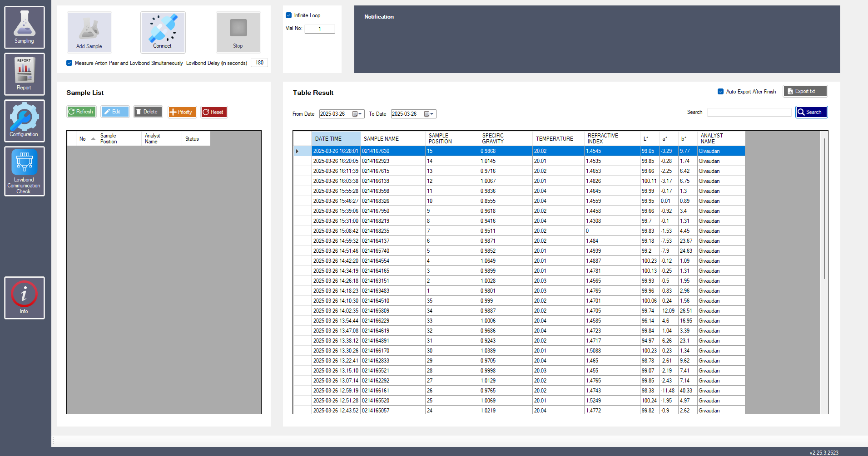Toggle the Infinite Loop checkbox
The width and height of the screenshot is (868, 456).
(x=289, y=15)
